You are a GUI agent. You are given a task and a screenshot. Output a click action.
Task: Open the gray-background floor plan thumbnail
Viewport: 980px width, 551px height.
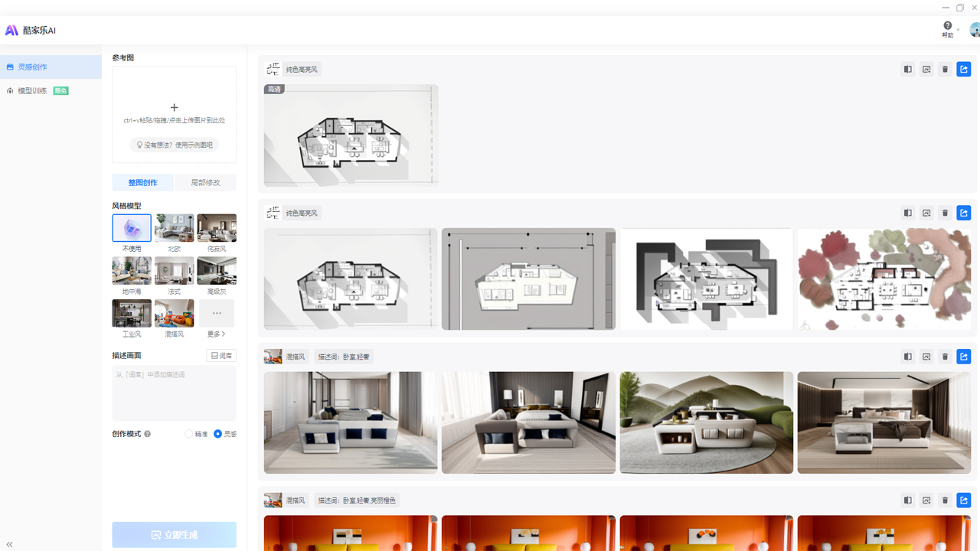[x=528, y=279]
